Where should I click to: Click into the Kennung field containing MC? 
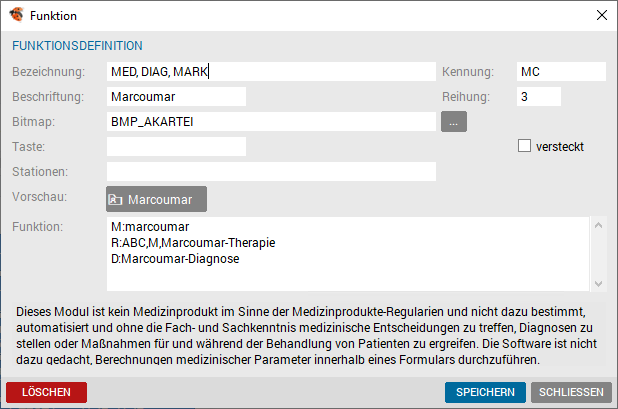(561, 72)
